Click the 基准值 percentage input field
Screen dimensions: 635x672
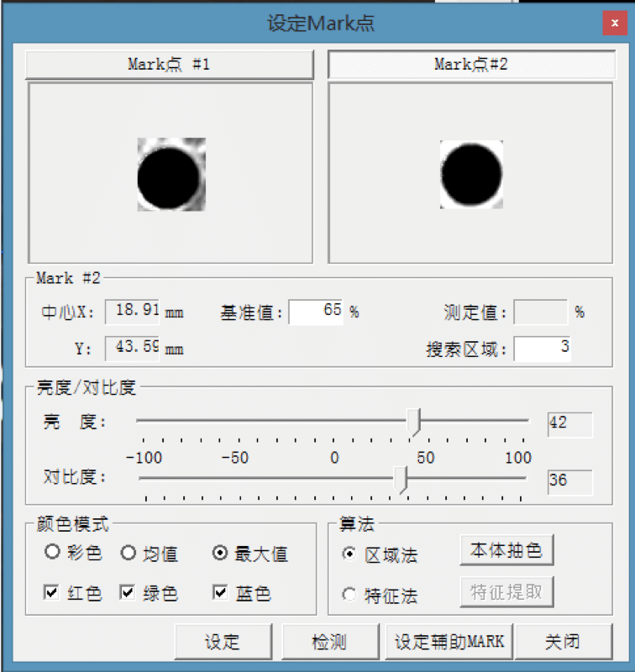[316, 312]
